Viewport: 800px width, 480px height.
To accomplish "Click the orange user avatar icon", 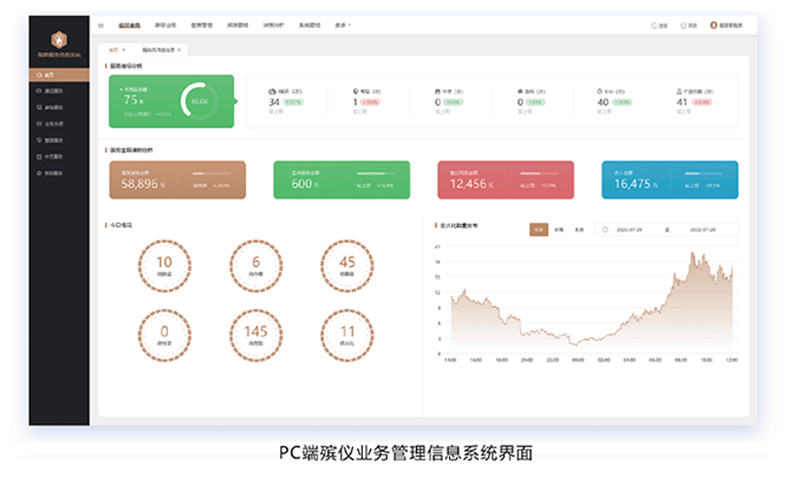I will pos(713,25).
